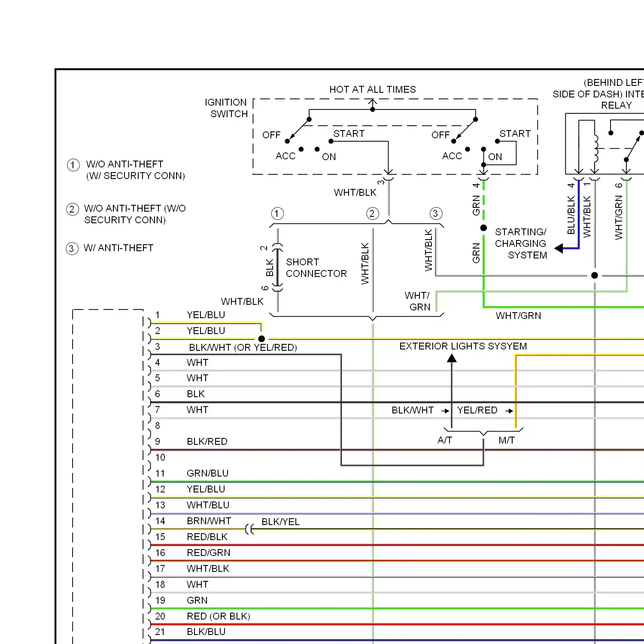644x644 pixels.
Task: Click vertical "BLK" label beside short connector
Action: (x=270, y=268)
